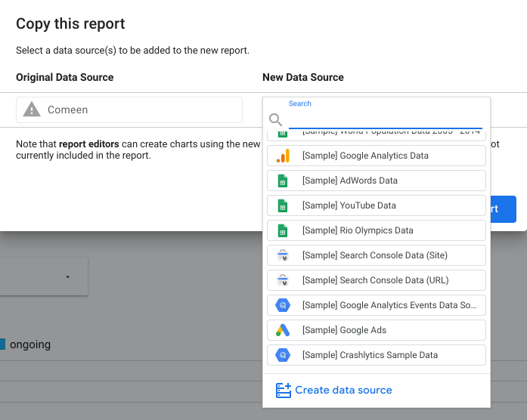Select [Sample] YouTube Data source
The width and height of the screenshot is (527, 420).
pos(376,205)
